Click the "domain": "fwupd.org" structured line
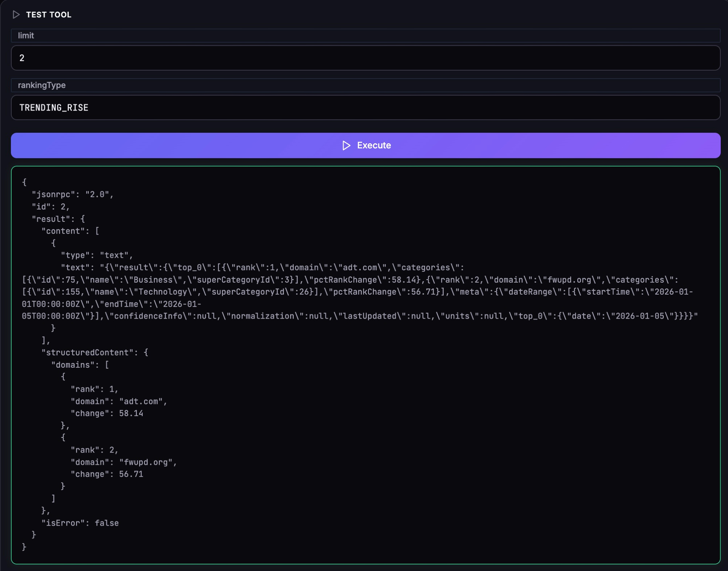Screen dimensions: 728x571 click(123, 462)
